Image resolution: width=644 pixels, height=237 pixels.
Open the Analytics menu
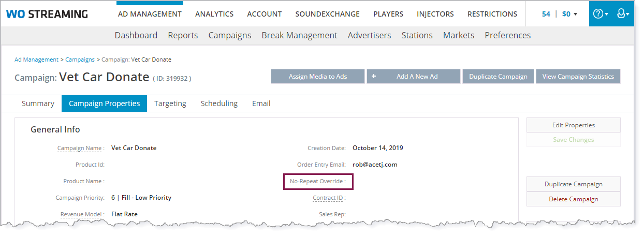click(x=214, y=14)
